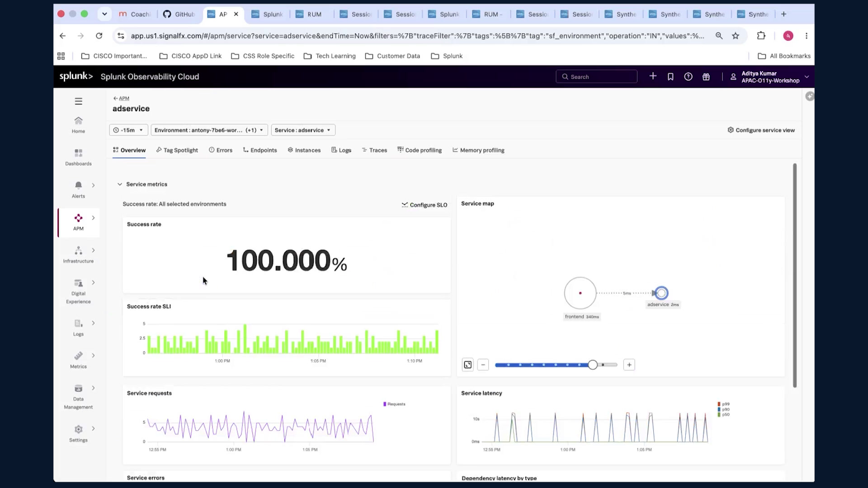Click Configure service view
This screenshot has height=488, width=868.
tap(761, 130)
